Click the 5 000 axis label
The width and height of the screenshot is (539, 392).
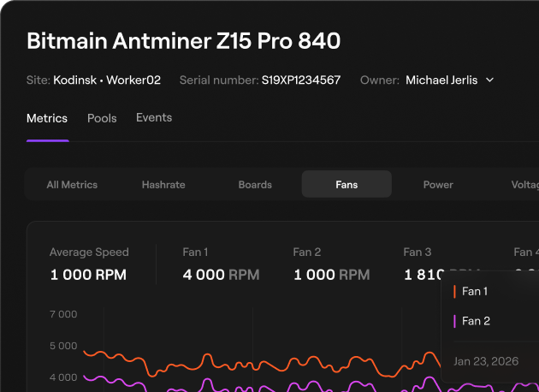(63, 346)
